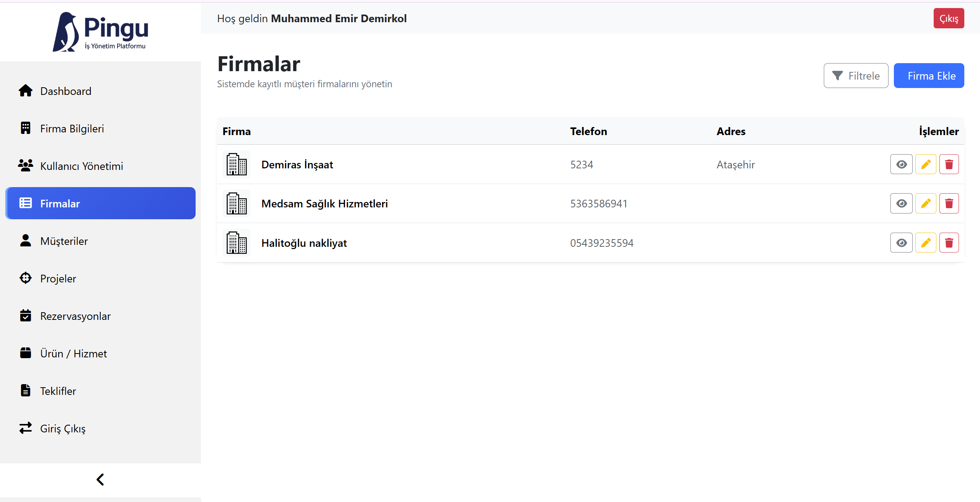The image size is (980, 502).
Task: Click edit pencil for Demiras İnşaat
Action: 925,165
